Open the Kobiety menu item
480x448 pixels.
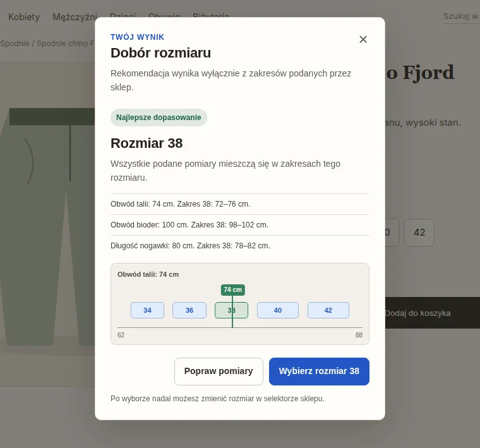click(x=24, y=17)
